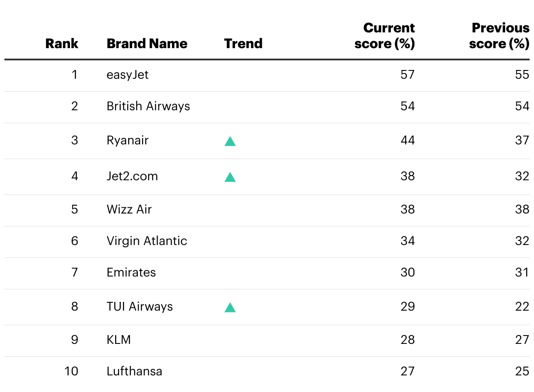
Task: Click easyJet's current score of 57
Action: pos(408,75)
